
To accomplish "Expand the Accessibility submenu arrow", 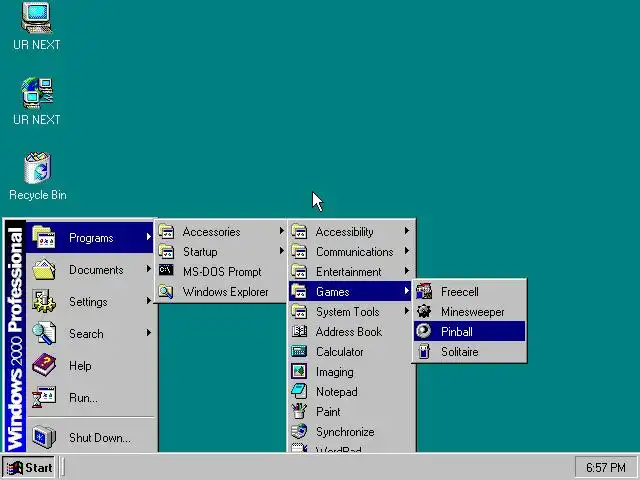I will (x=407, y=231).
